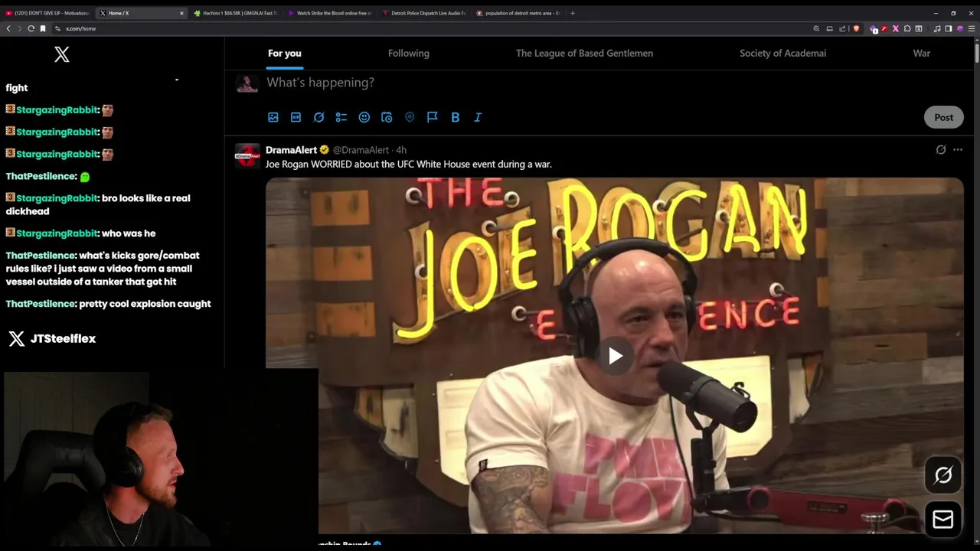Click the zoom magnifier icon in the address bar
Image resolution: width=980 pixels, height=551 pixels.
[x=816, y=28]
